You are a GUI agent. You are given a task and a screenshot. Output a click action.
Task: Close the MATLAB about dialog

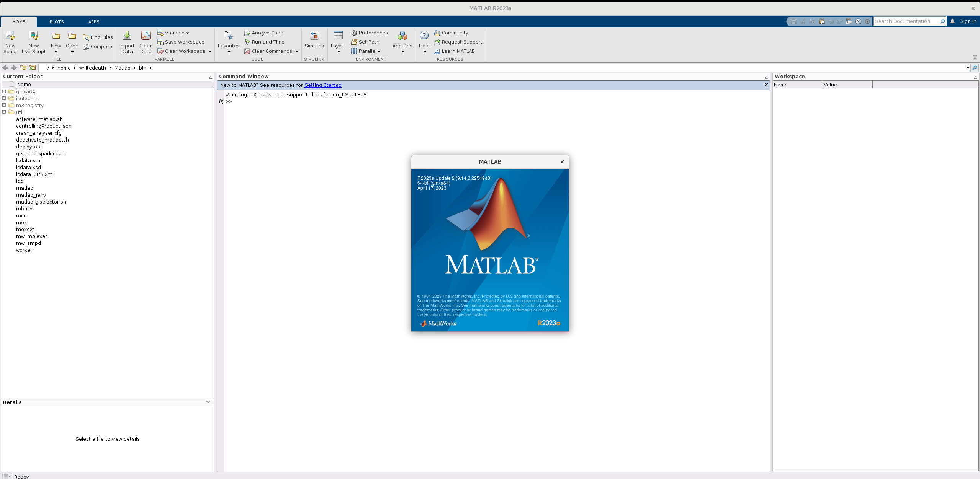pyautogui.click(x=562, y=162)
